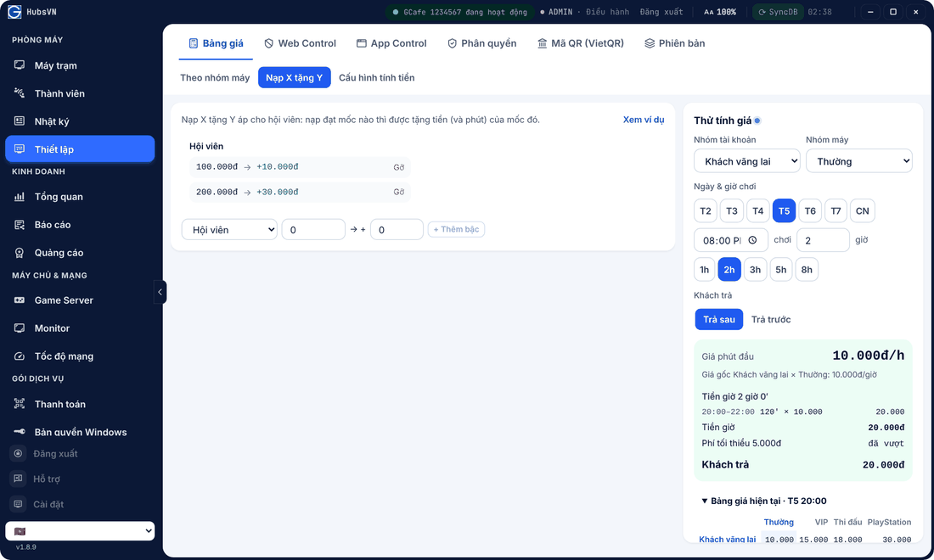The width and height of the screenshot is (934, 560).
Task: Remove the 100.000đ tier with Gỡ
Action: click(x=398, y=167)
